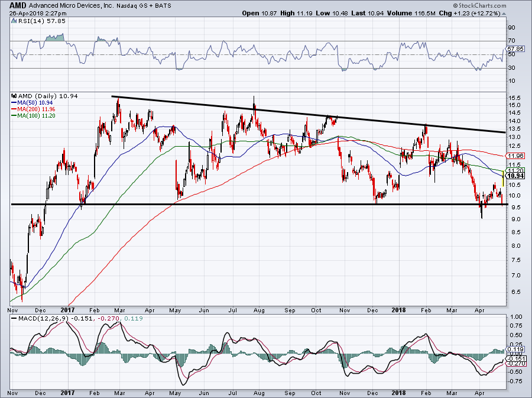The image size is (532, 398).
Task: Click the RSI indicator legend icon
Action: click(14, 21)
